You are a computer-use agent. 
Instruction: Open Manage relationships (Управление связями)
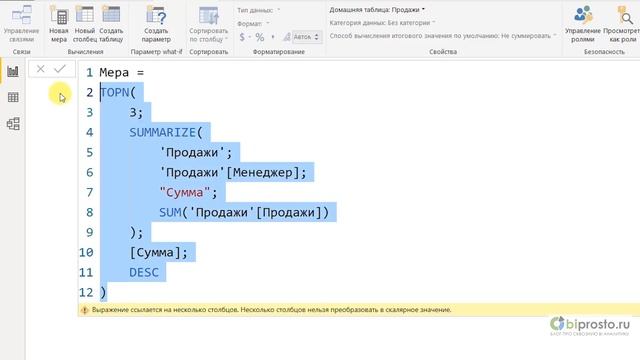coord(21,24)
